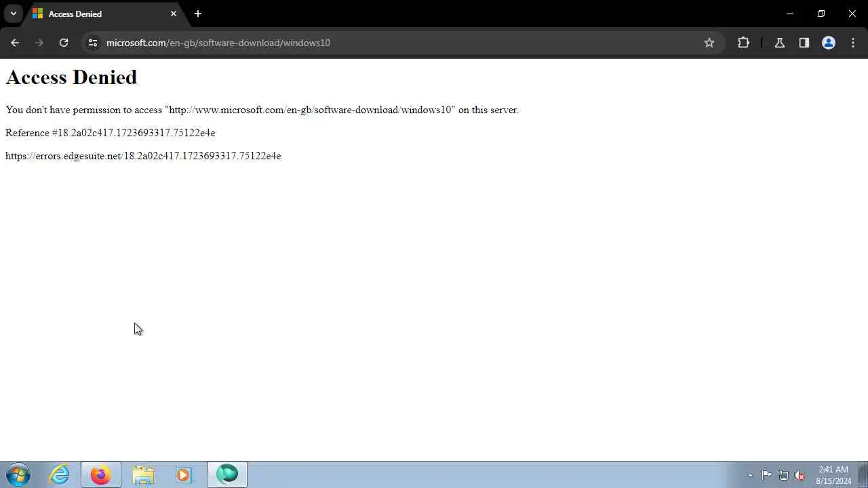
Task: Select the Access Denied tab
Action: tap(105, 14)
